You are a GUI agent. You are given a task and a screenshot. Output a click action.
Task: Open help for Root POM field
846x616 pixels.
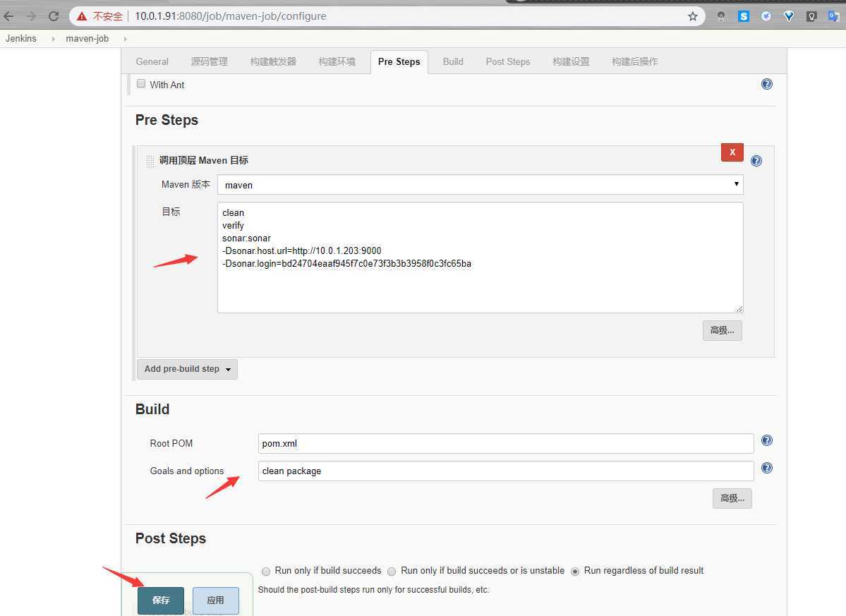tap(767, 441)
